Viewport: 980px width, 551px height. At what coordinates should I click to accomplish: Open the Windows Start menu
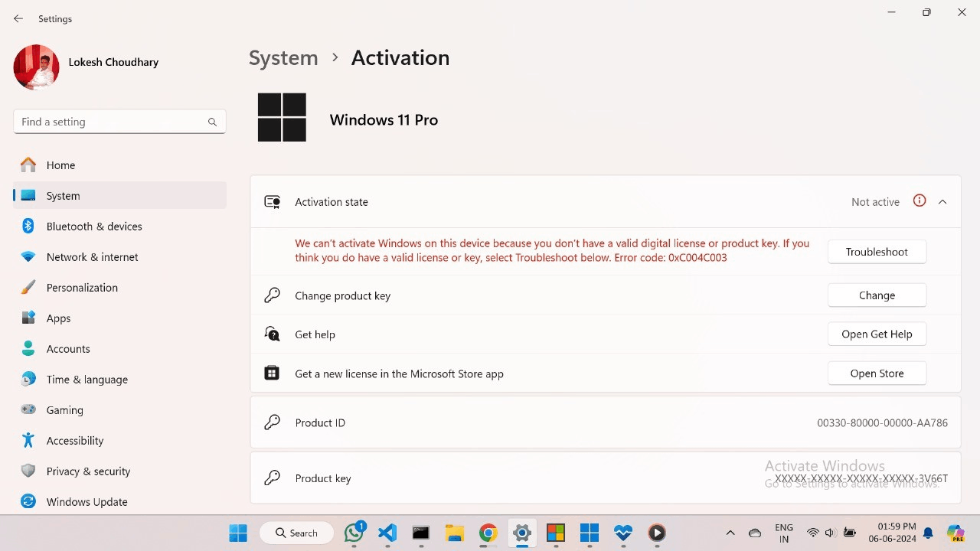point(238,533)
